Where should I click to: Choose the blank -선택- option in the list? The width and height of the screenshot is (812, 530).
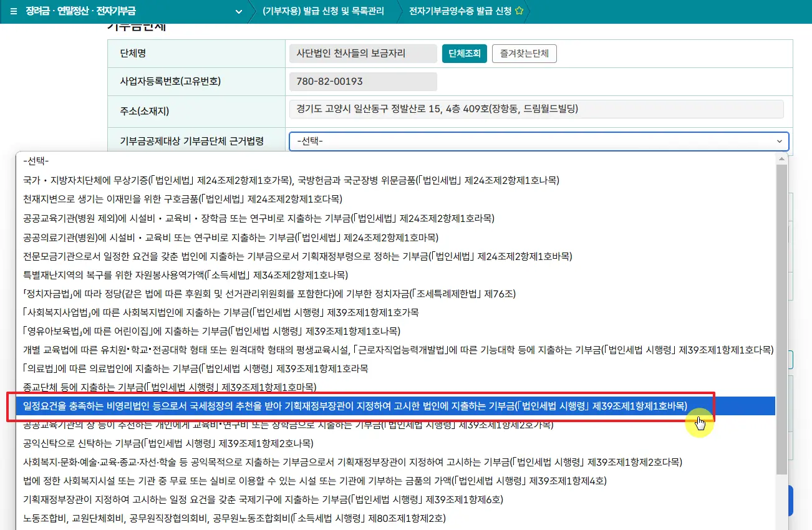[x=36, y=161]
